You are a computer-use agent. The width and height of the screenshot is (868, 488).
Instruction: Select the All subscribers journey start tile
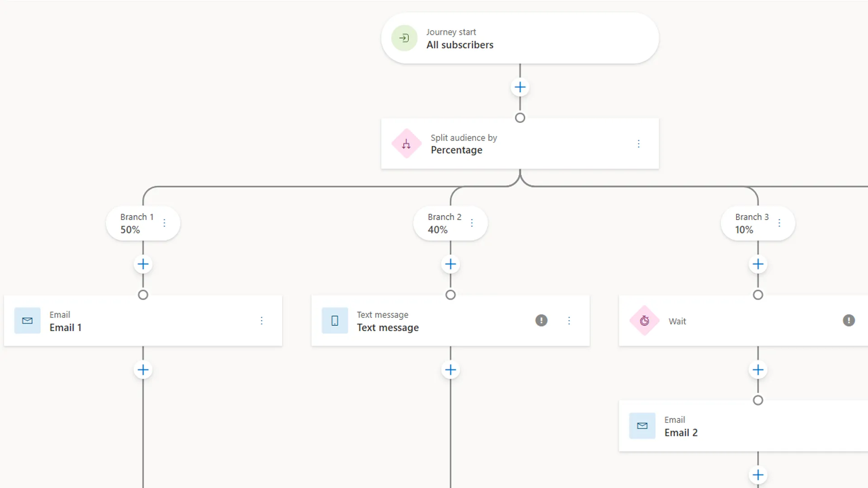[520, 38]
